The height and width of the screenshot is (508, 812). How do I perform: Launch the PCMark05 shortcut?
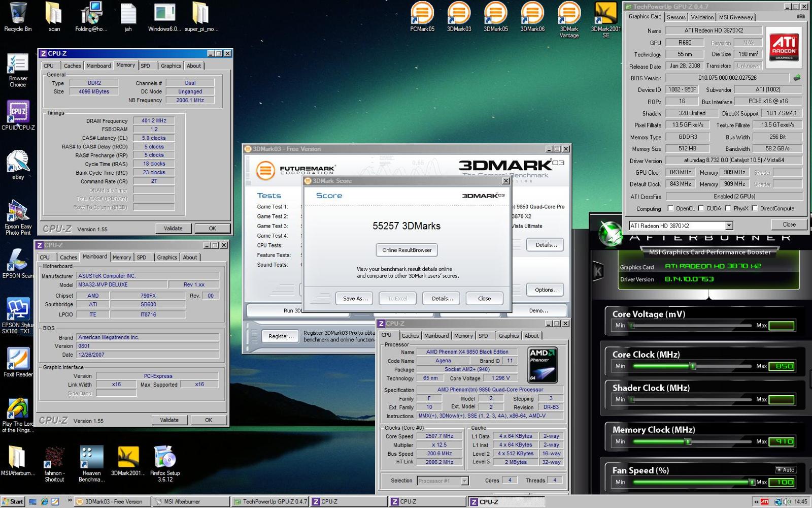[422, 17]
